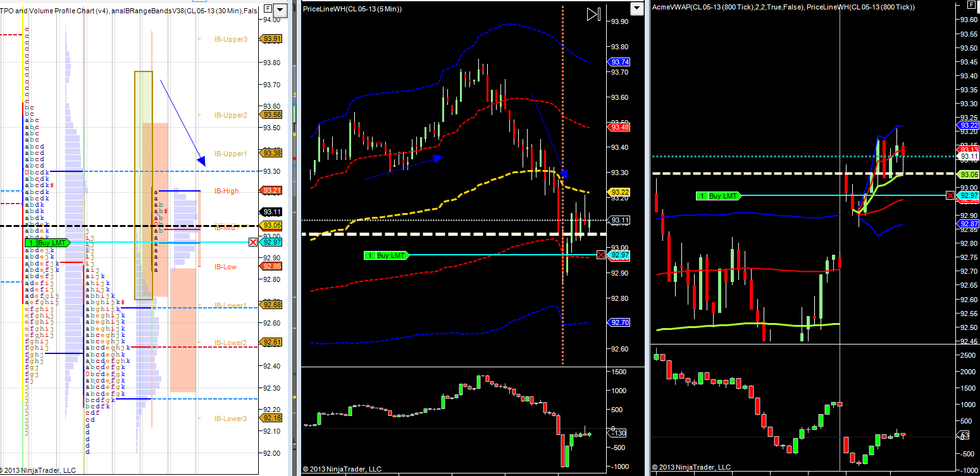The image size is (980, 476).
Task: Click the IB-Low label
Action: (225, 267)
